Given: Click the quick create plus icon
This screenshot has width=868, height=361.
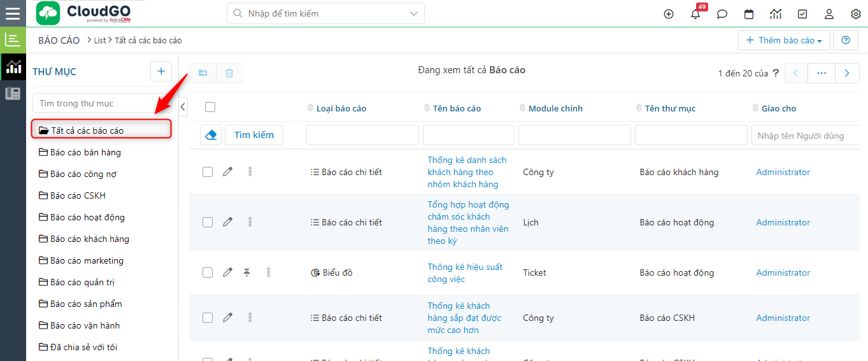Looking at the screenshot, I should pyautogui.click(x=669, y=14).
